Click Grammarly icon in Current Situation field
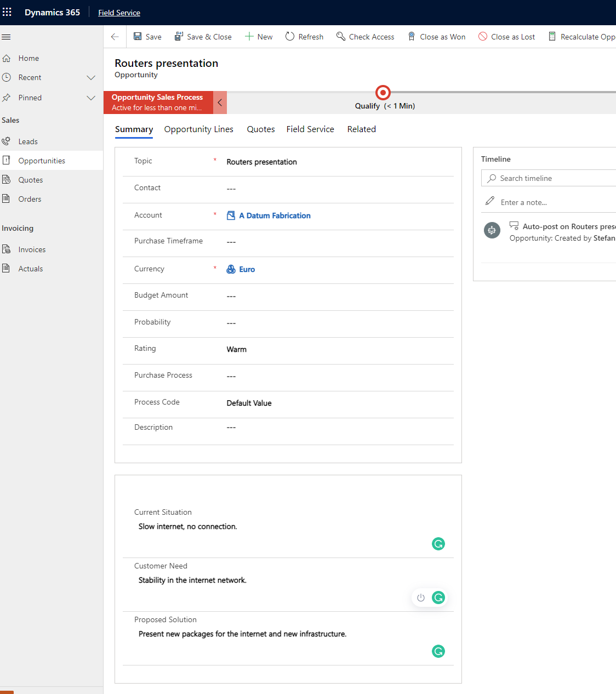616x694 pixels. pyautogui.click(x=438, y=544)
